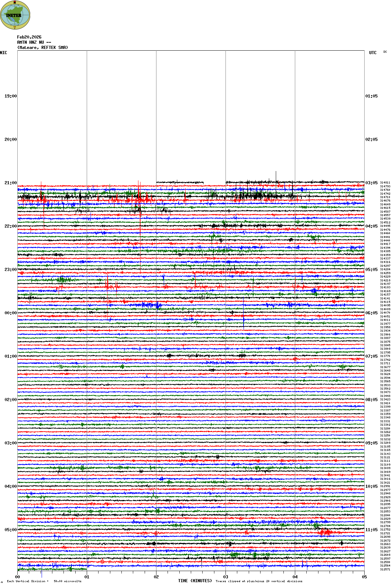Click the 04 minute axis tick label
This screenshot has width=392, height=586.
pyautogui.click(x=295, y=577)
